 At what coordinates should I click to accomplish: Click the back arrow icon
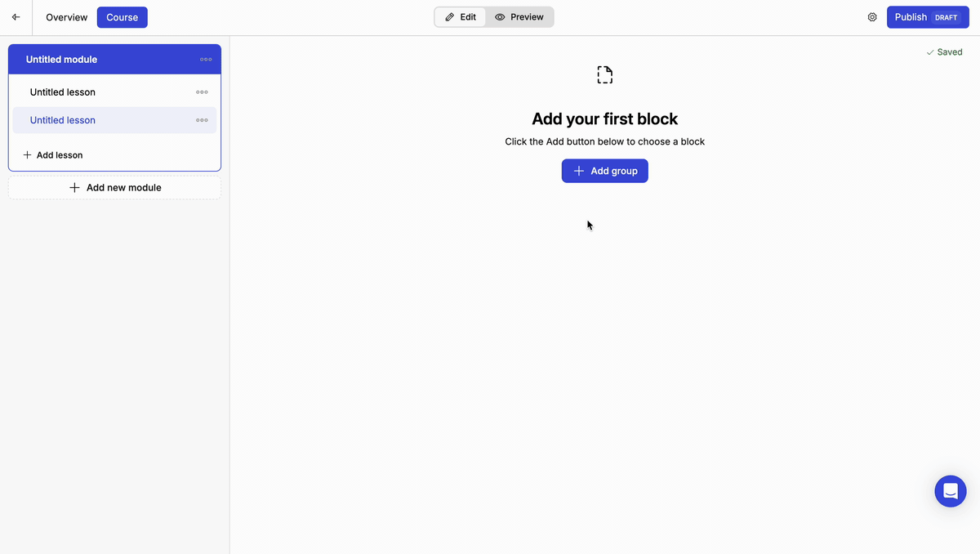point(16,17)
